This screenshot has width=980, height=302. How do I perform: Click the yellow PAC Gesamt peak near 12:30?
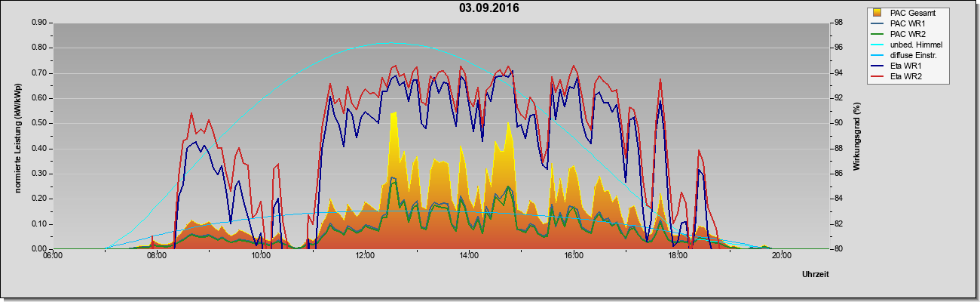coord(394,115)
